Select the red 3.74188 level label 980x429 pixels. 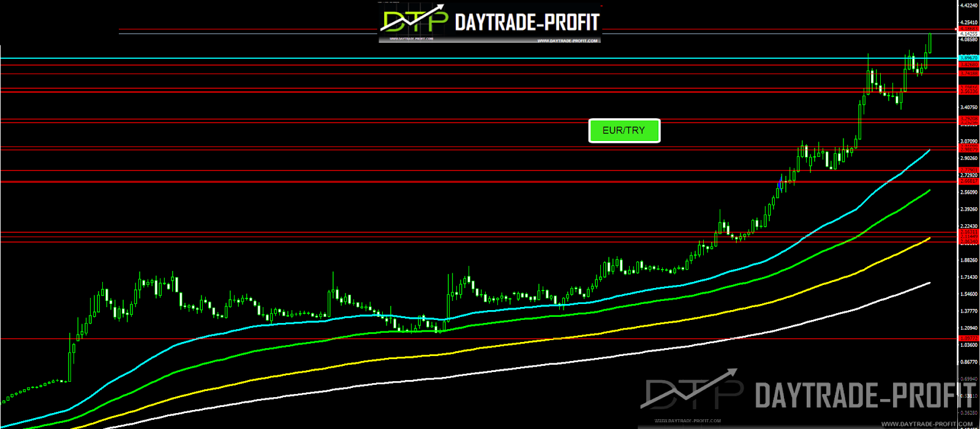(x=968, y=74)
